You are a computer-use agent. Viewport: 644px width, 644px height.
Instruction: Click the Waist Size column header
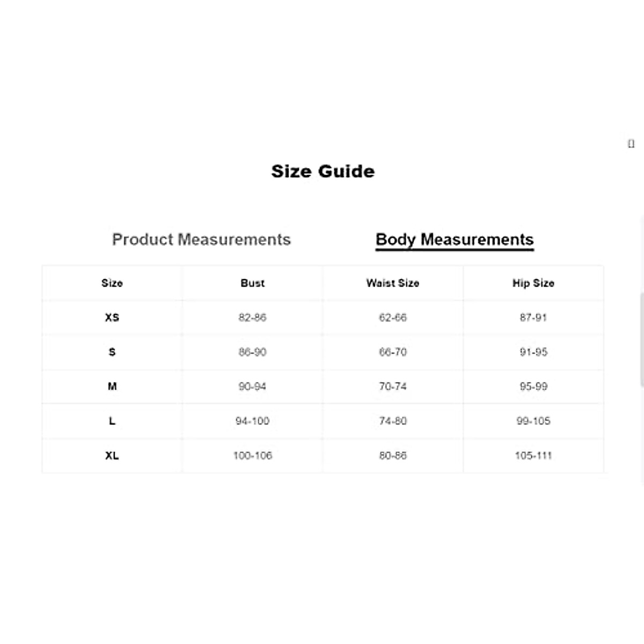coord(393,283)
